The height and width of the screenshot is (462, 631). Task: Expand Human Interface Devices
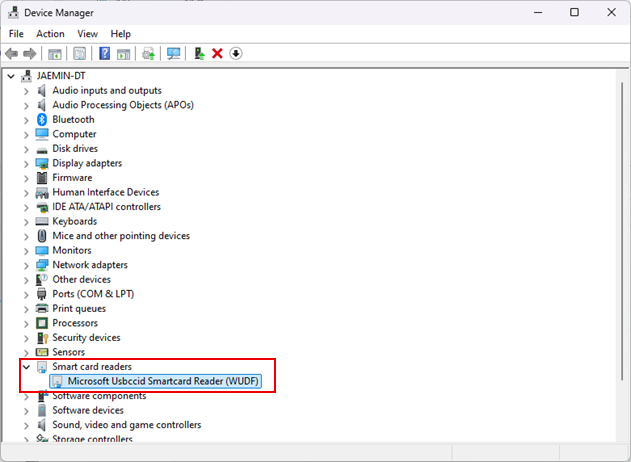coord(26,193)
